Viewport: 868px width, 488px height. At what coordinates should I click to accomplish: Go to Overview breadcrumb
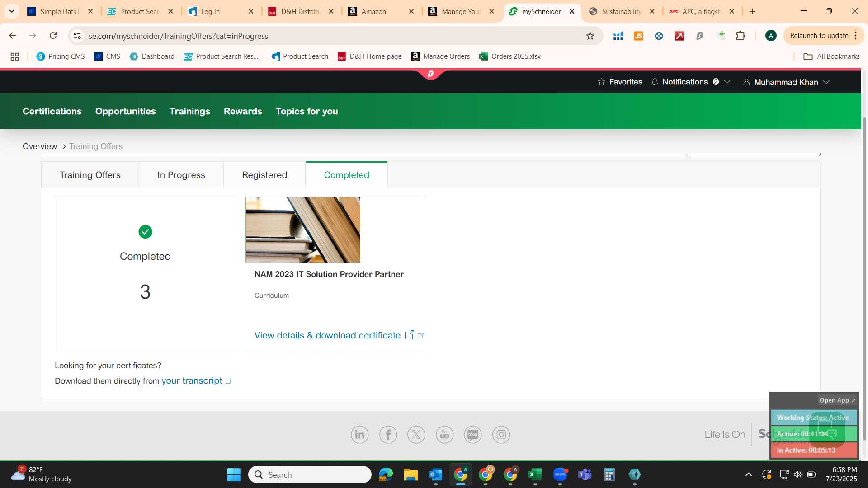[x=40, y=146]
